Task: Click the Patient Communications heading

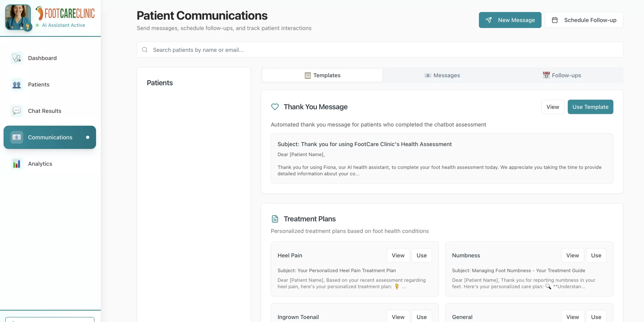Action: pyautogui.click(x=202, y=16)
